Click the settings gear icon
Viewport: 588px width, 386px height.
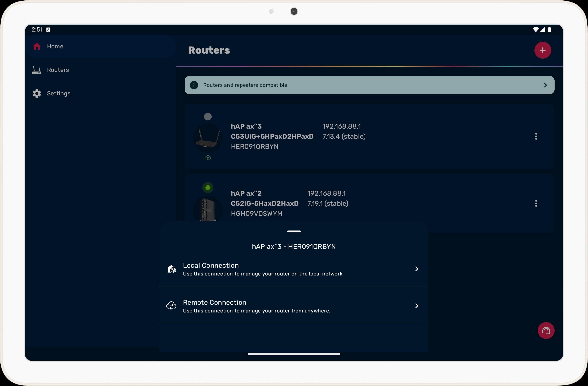pos(37,93)
